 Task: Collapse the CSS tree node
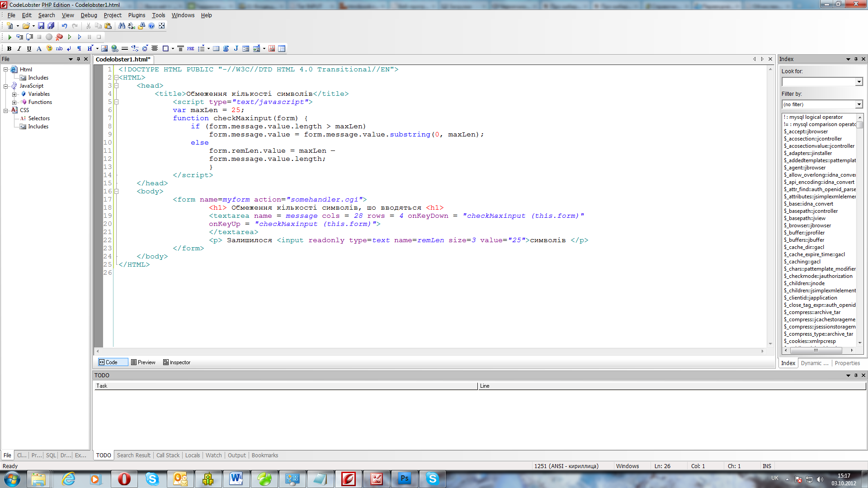[x=6, y=110]
